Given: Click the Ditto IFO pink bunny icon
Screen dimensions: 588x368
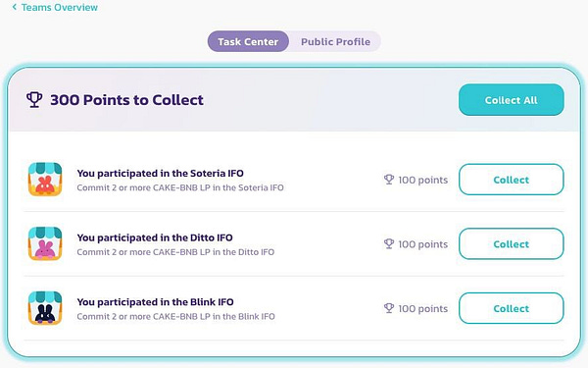Looking at the screenshot, I should [x=45, y=243].
